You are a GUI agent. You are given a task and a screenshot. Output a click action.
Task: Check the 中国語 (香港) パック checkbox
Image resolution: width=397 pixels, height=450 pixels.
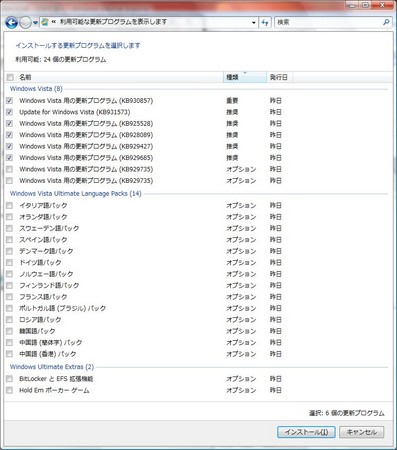9,354
